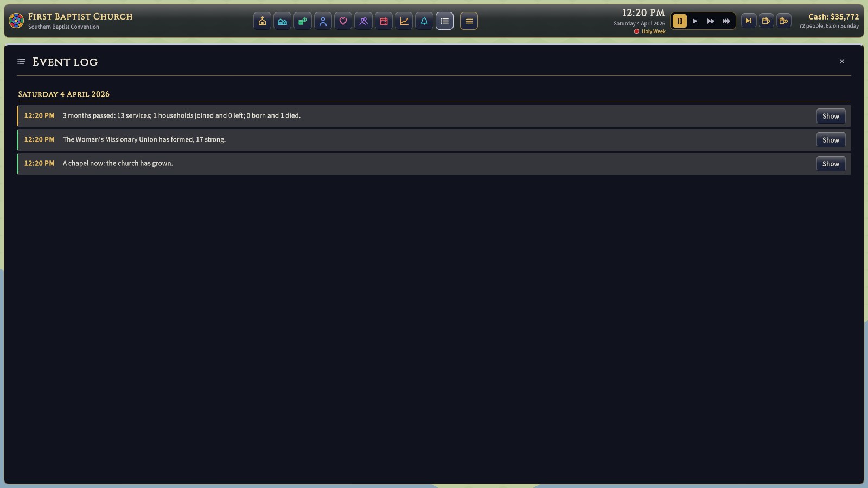Click the Event Log title list icon
Screen dimensions: 868x488
tap(21, 61)
